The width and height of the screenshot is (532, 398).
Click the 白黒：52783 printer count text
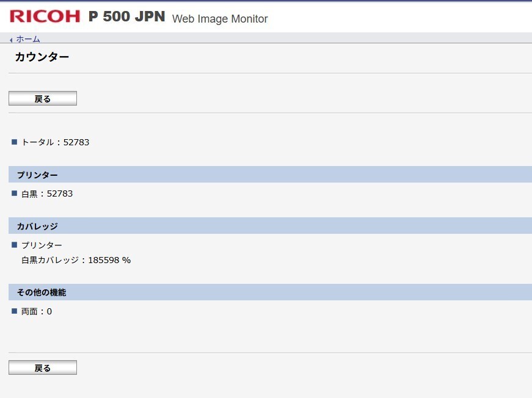click(x=47, y=194)
